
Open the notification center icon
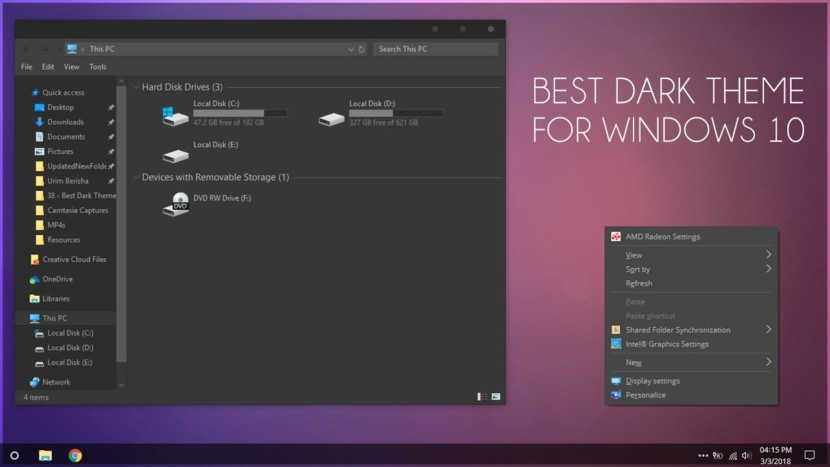pos(810,455)
